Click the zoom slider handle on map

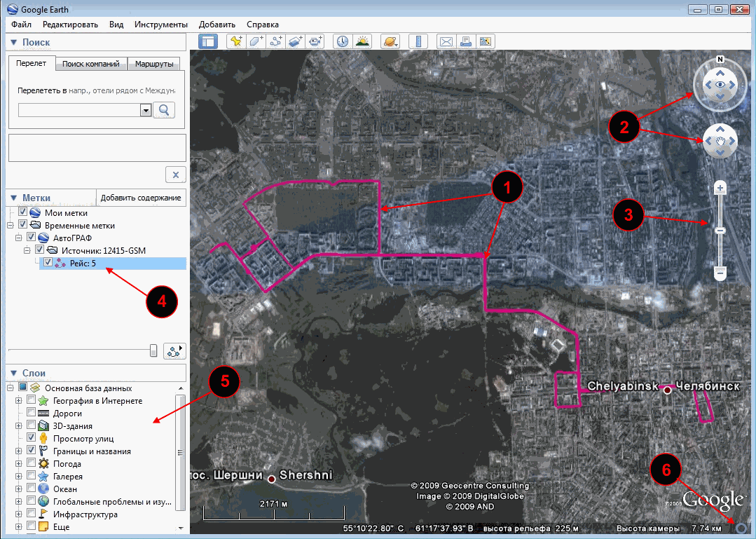coord(720,230)
